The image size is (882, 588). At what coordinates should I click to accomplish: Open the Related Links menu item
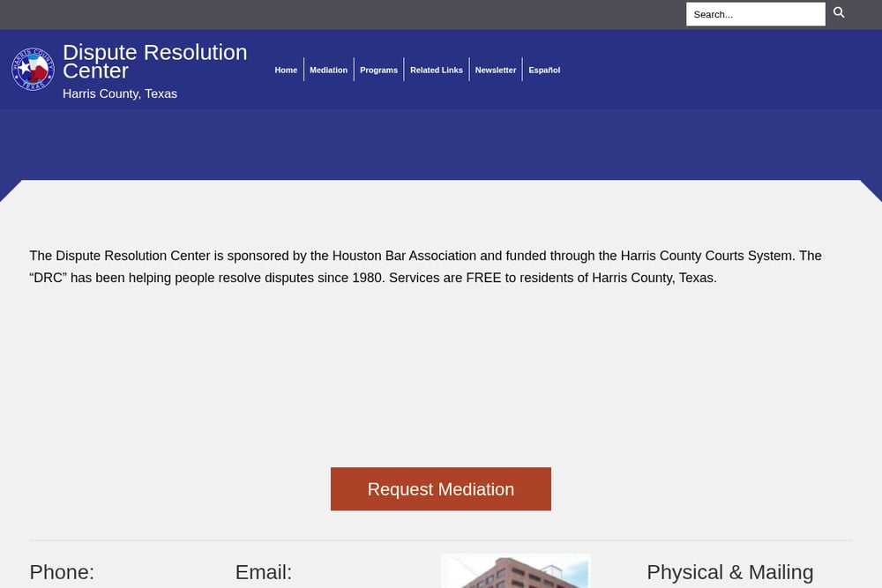[x=437, y=70]
